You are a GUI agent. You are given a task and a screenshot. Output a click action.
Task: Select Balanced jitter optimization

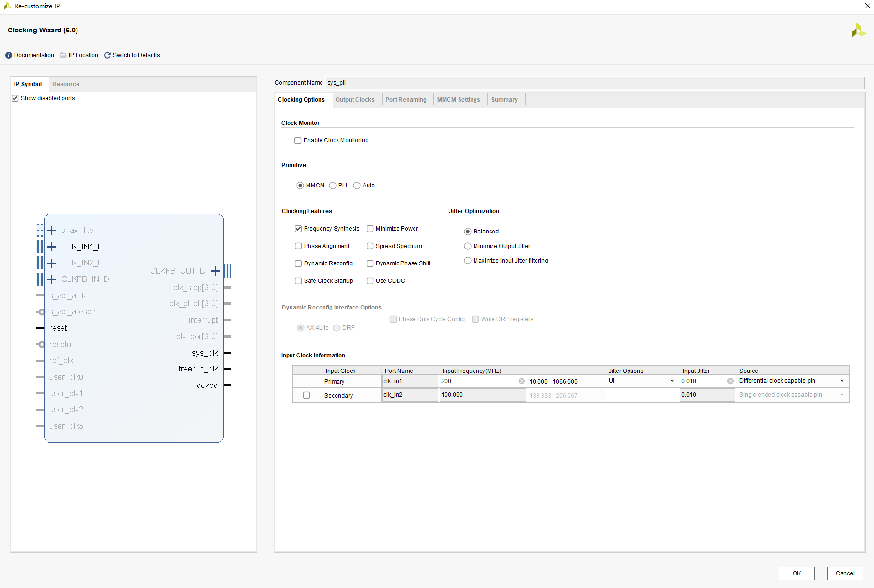(x=468, y=232)
